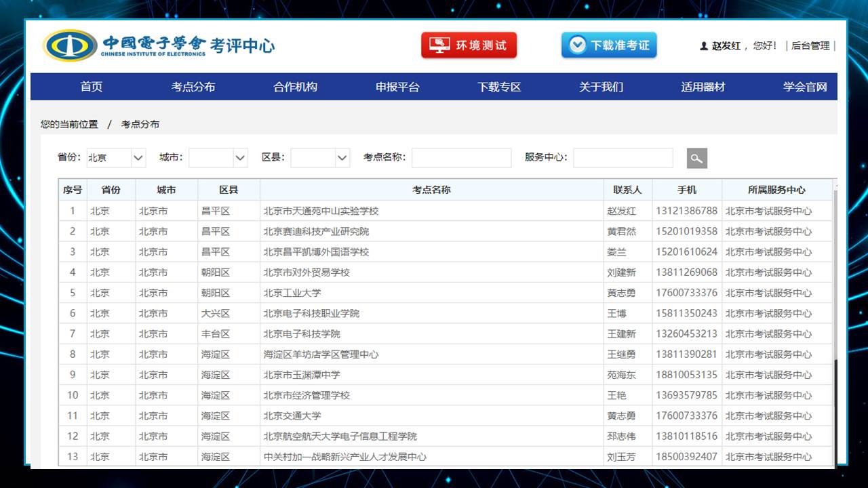Select row 中关村加一战略新兴产业人才发展中心
Viewport: 868px width, 488px height.
446,456
